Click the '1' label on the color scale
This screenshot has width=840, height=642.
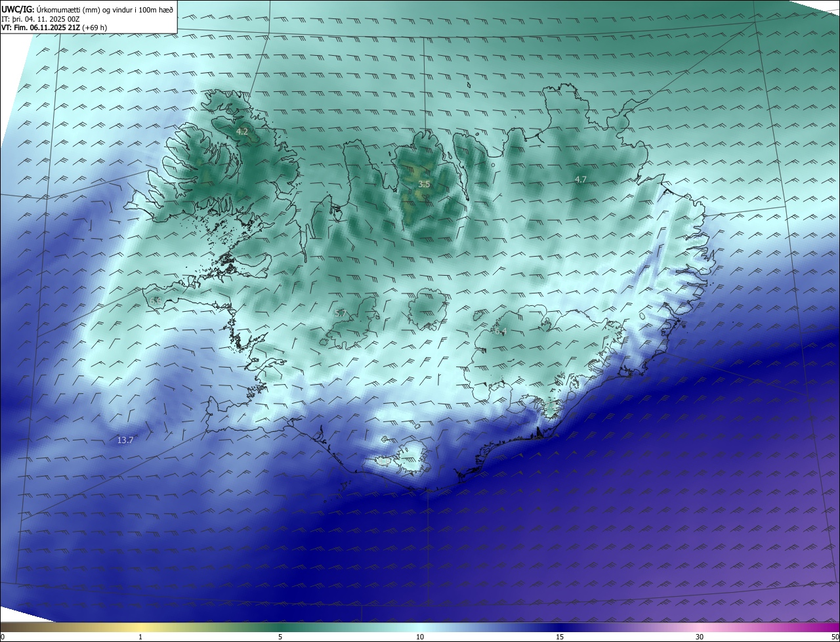(x=140, y=637)
